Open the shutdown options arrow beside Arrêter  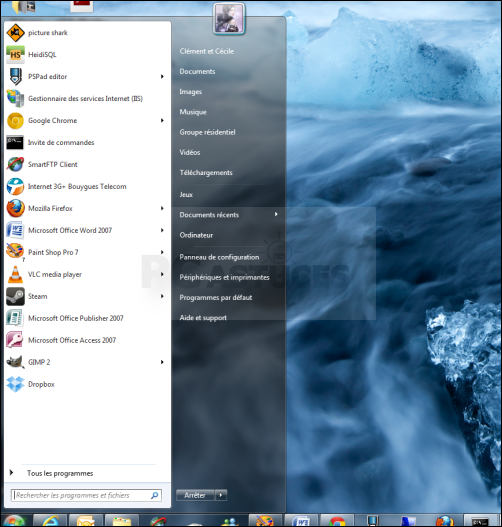(221, 495)
